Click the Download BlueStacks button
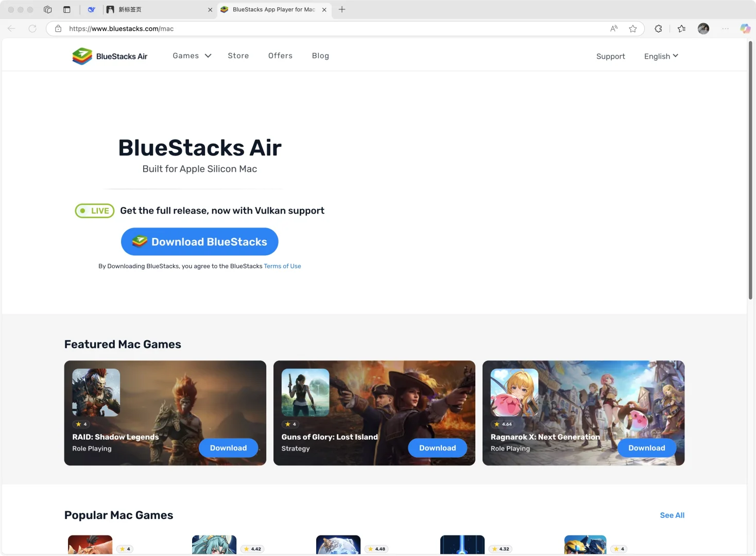 coord(200,241)
